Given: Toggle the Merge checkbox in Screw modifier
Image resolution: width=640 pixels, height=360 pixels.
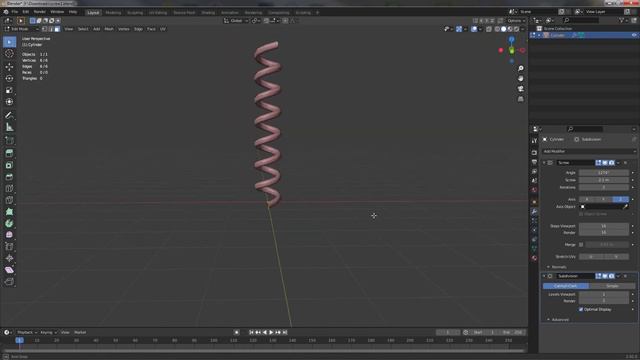Looking at the screenshot, I should (581, 244).
